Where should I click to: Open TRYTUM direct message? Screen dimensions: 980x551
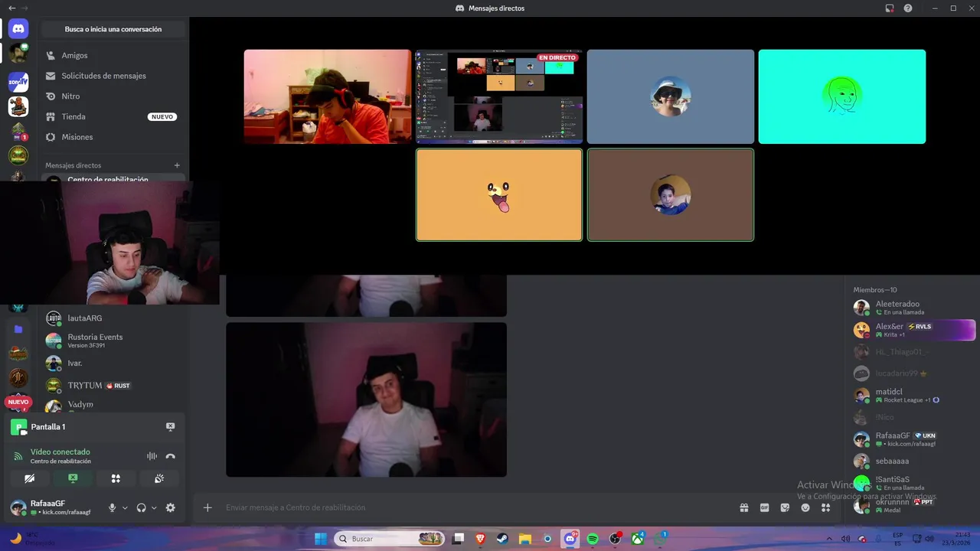[x=113, y=386]
